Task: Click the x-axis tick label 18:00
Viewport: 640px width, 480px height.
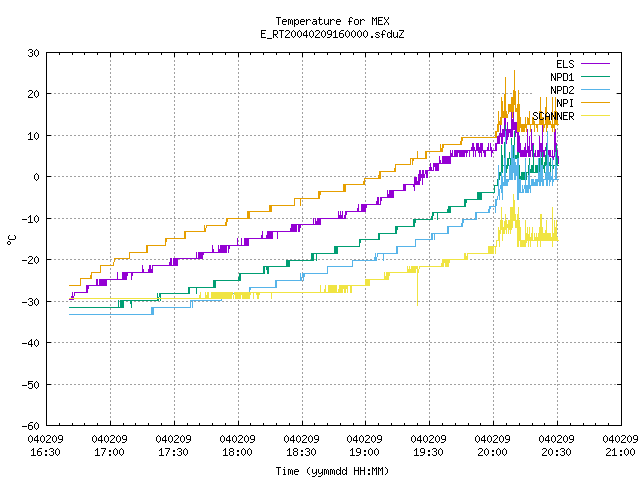Action: click(237, 452)
